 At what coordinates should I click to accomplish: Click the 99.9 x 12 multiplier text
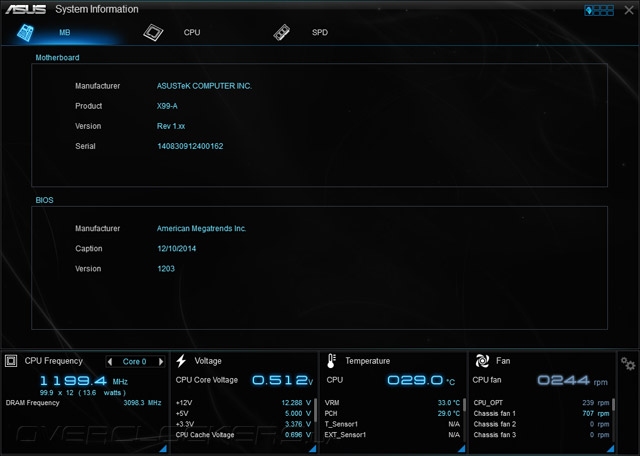pos(57,393)
